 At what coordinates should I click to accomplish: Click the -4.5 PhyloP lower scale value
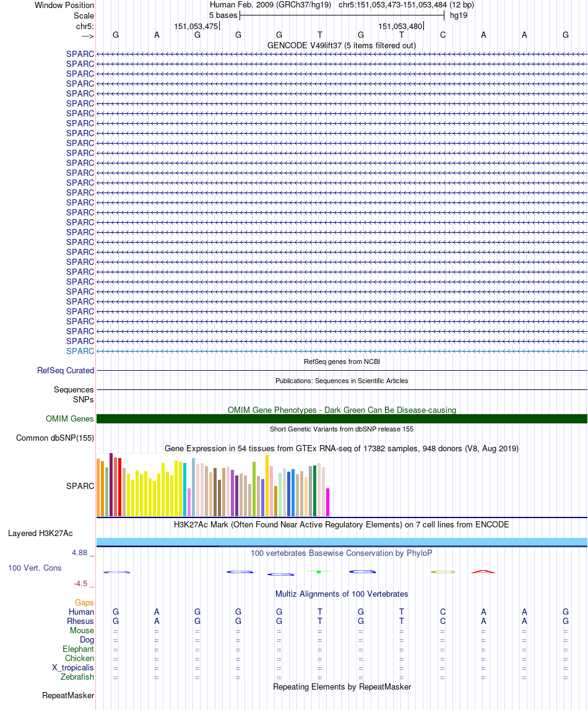pyautogui.click(x=80, y=584)
